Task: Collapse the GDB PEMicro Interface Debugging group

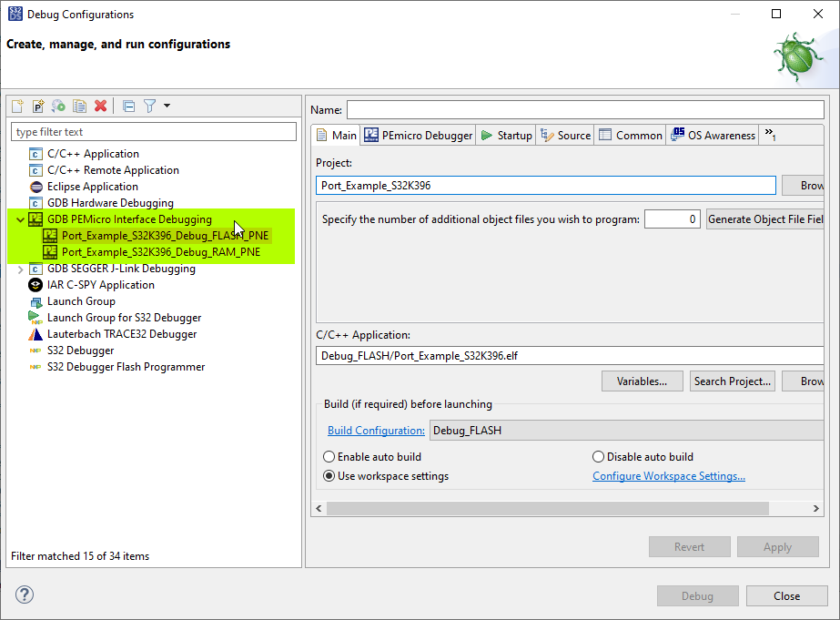Action: click(x=20, y=219)
